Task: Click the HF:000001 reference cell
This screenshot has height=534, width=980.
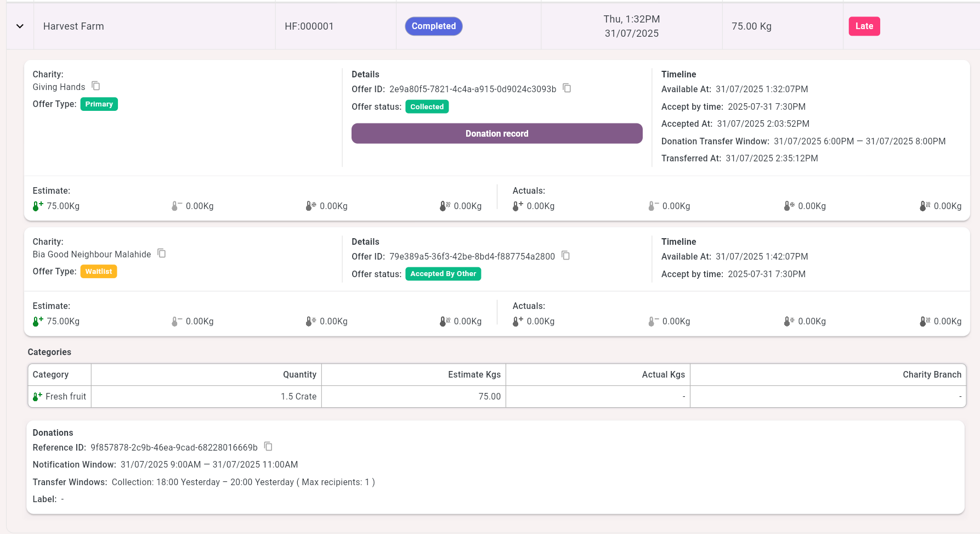Action: pyautogui.click(x=309, y=26)
